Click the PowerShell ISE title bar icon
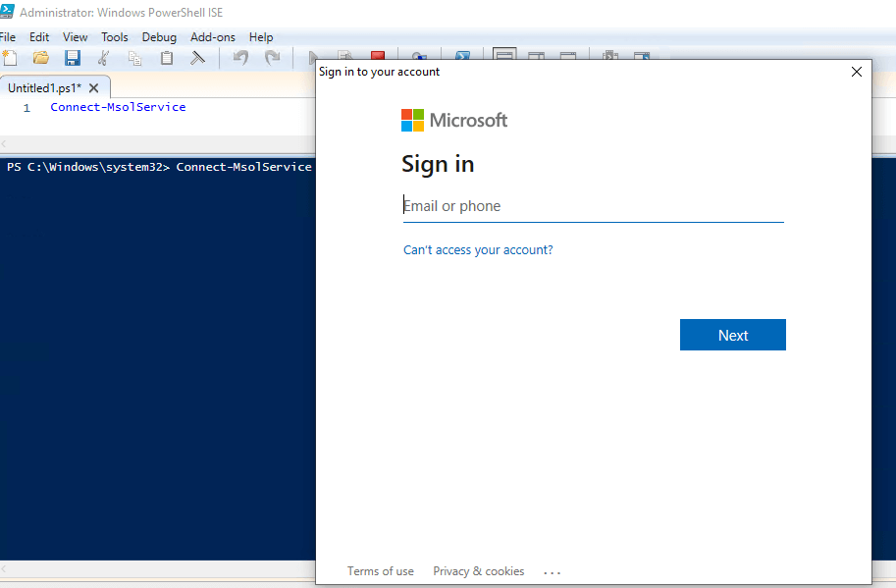 point(7,12)
